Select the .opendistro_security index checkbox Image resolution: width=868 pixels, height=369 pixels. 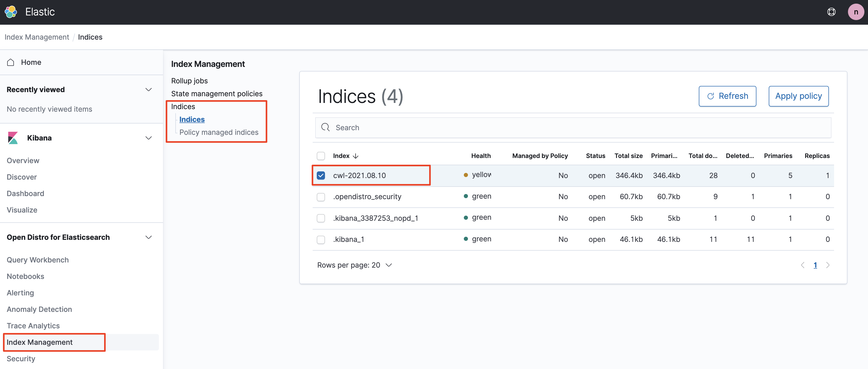(x=321, y=197)
